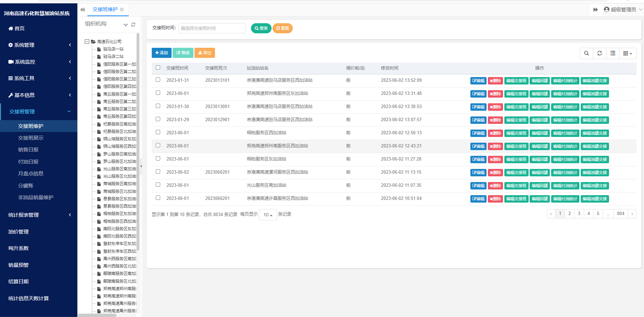The height and width of the screenshot is (317, 644).
Task: Open the 交接班展示 submenu item
Action: click(31, 138)
